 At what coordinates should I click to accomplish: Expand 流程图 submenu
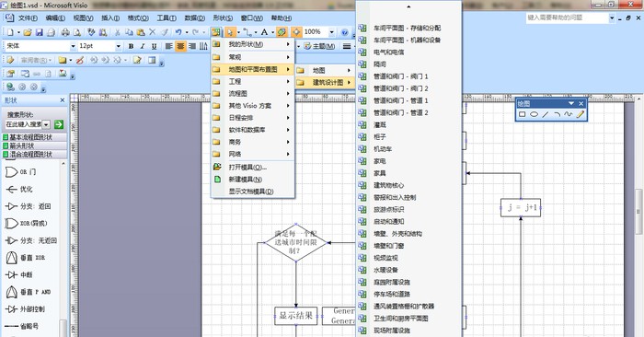pyautogui.click(x=253, y=94)
